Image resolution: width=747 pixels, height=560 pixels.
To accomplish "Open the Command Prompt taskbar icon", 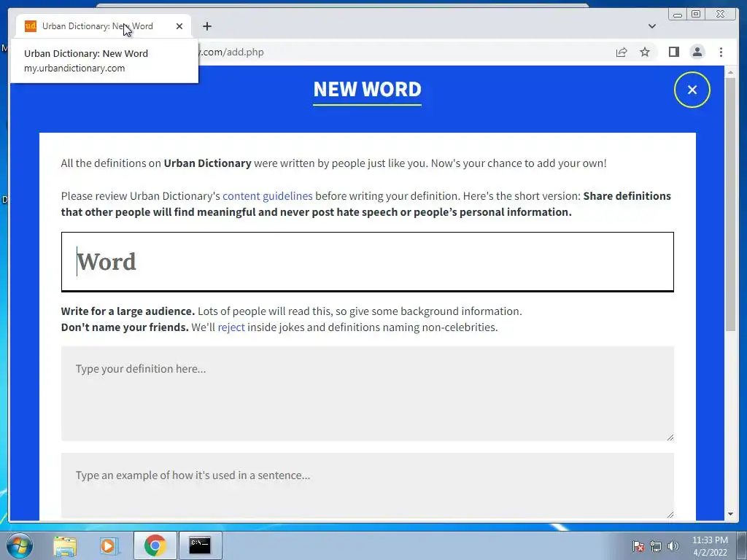I will pyautogui.click(x=200, y=545).
